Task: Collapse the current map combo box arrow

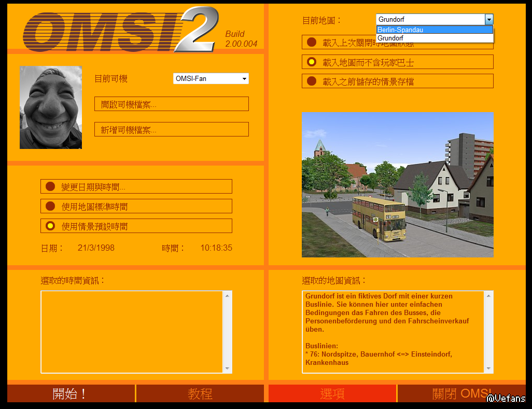Action: [489, 19]
